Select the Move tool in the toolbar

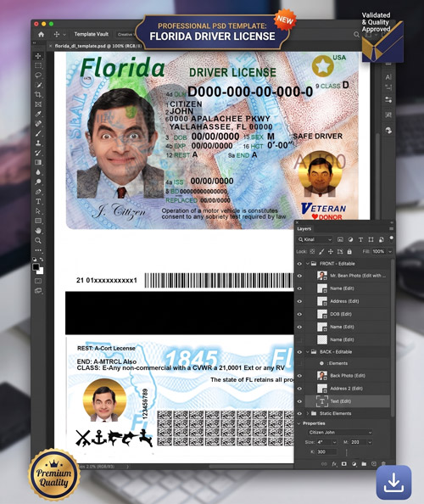click(x=38, y=56)
